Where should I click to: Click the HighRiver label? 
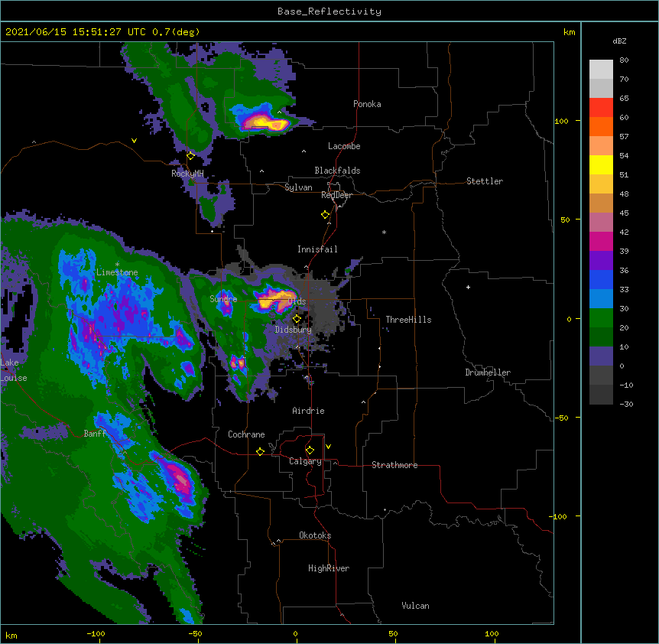tap(329, 568)
